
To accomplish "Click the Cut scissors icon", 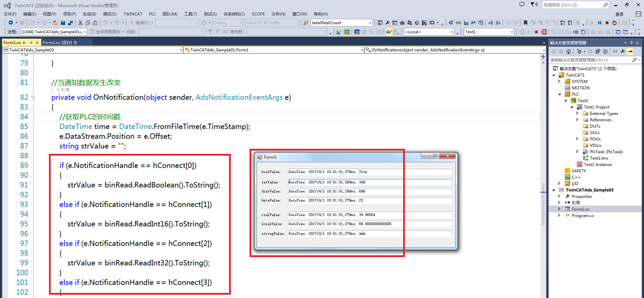I will click(80, 23).
